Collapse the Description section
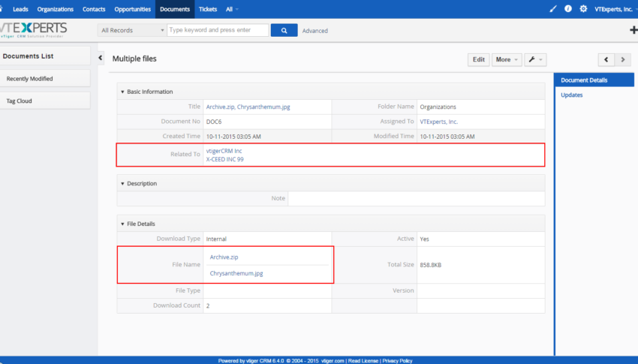 pos(122,184)
